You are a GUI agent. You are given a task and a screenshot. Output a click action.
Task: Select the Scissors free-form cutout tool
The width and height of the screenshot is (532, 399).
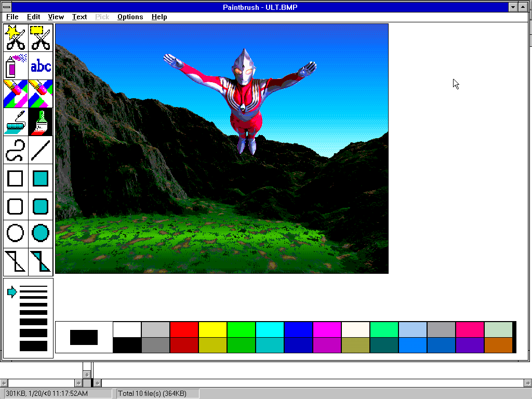pyautogui.click(x=16, y=37)
